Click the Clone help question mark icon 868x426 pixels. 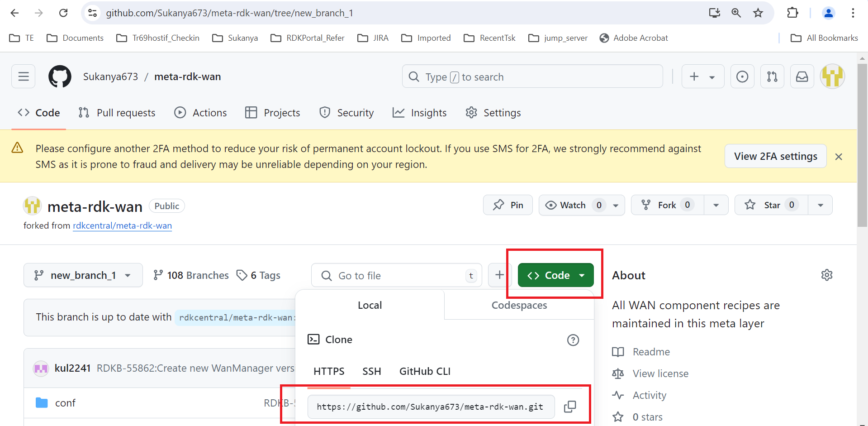point(573,340)
